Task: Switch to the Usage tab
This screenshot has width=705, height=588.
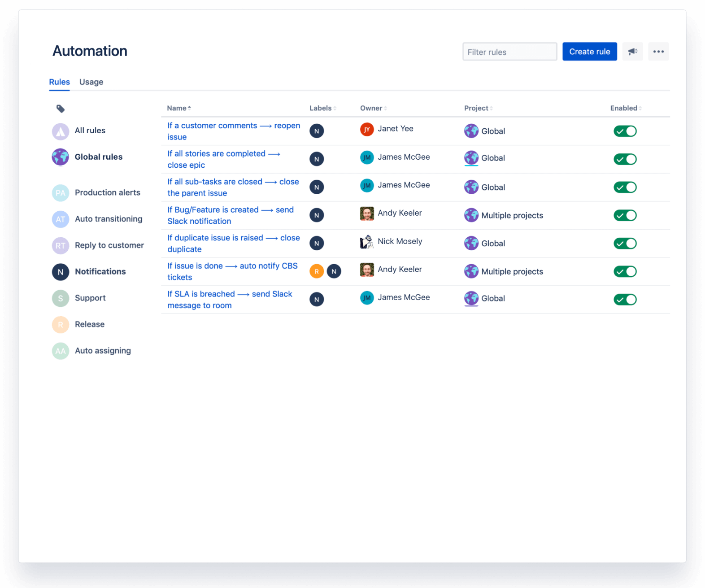Action: (x=91, y=82)
